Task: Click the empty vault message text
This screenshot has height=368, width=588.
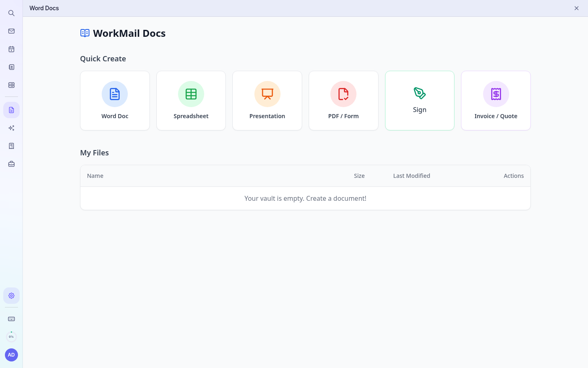Action: (305, 198)
